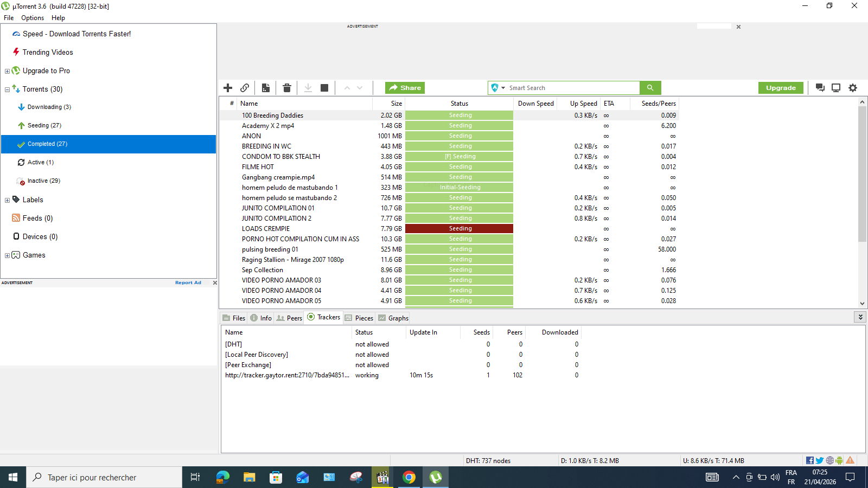868x488 pixels.
Task: Open Google Chrome from the taskbar
Action: pyautogui.click(x=409, y=477)
